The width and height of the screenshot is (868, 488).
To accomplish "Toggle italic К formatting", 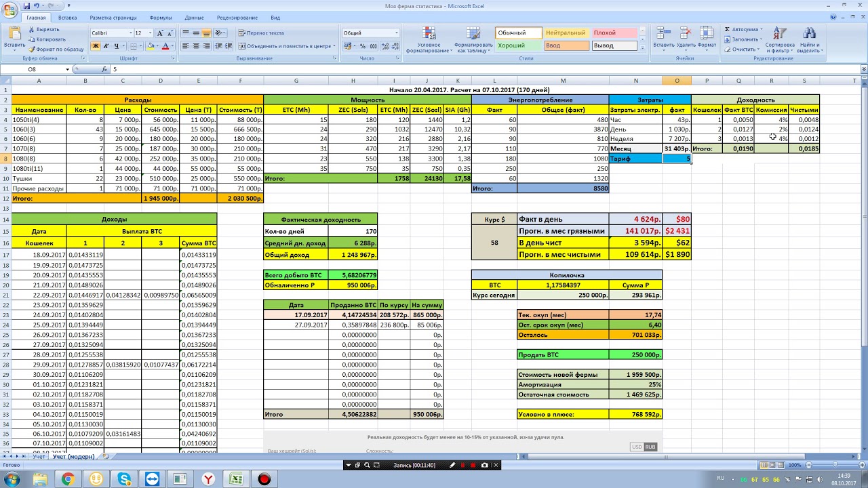I will 106,46.
